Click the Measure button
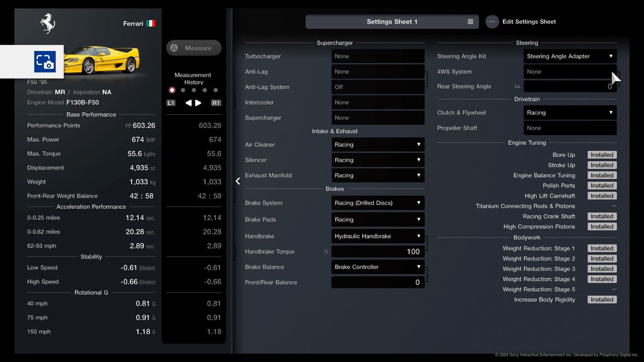The width and height of the screenshot is (644, 362). [x=194, y=48]
